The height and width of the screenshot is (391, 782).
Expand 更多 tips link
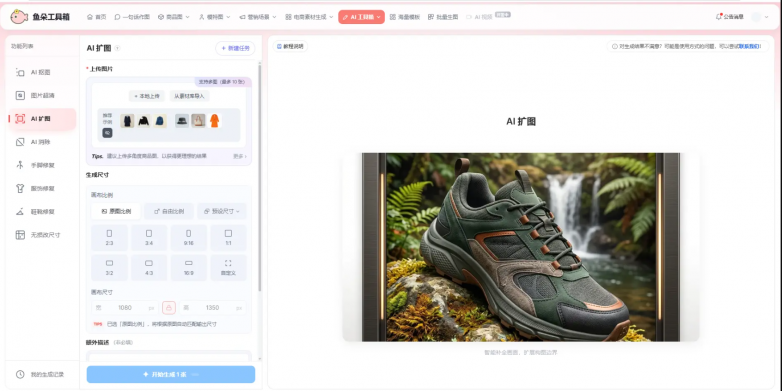point(239,156)
